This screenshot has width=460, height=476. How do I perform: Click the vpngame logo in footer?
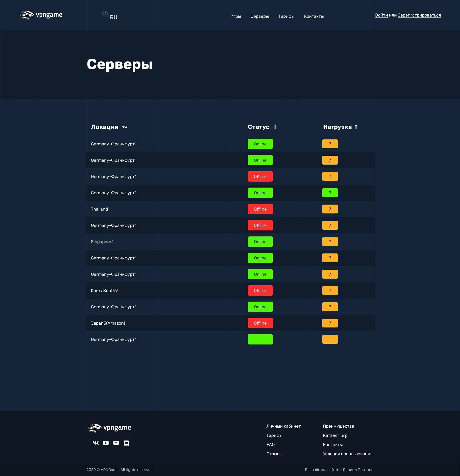click(109, 427)
